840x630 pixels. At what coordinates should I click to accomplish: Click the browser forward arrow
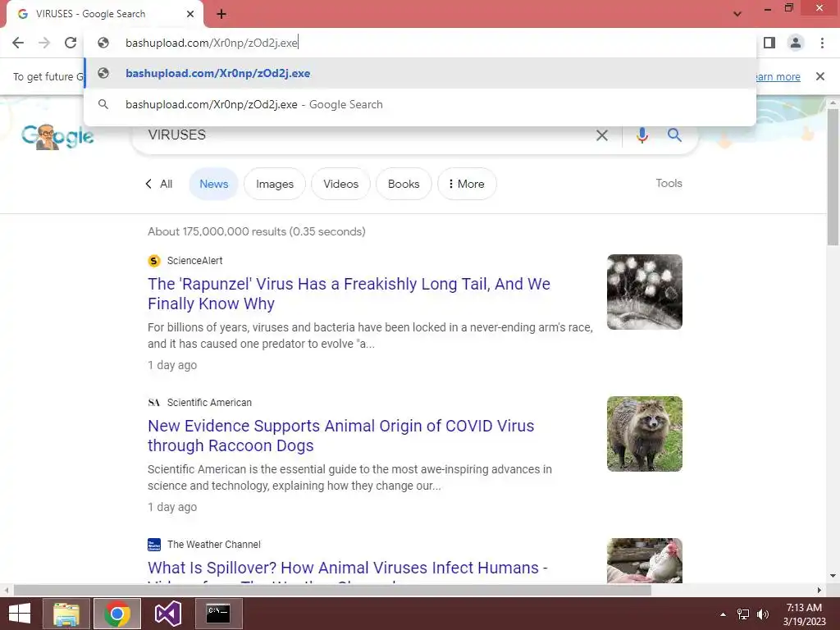[44, 43]
